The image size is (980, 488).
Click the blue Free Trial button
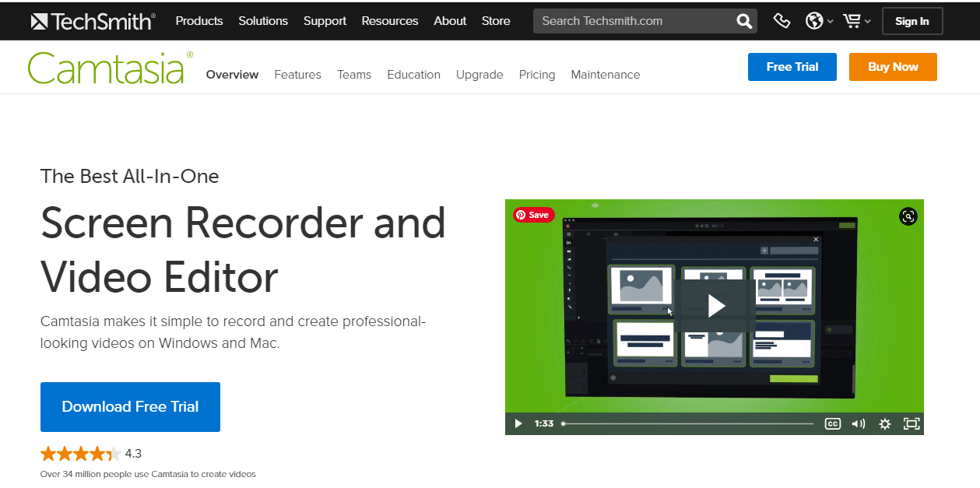click(x=792, y=67)
